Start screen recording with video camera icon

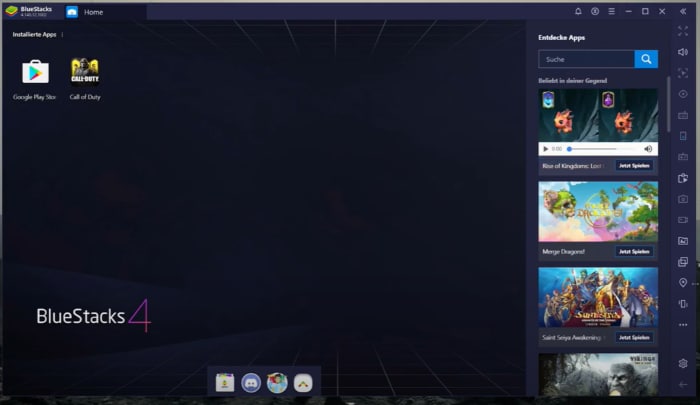[x=683, y=220]
